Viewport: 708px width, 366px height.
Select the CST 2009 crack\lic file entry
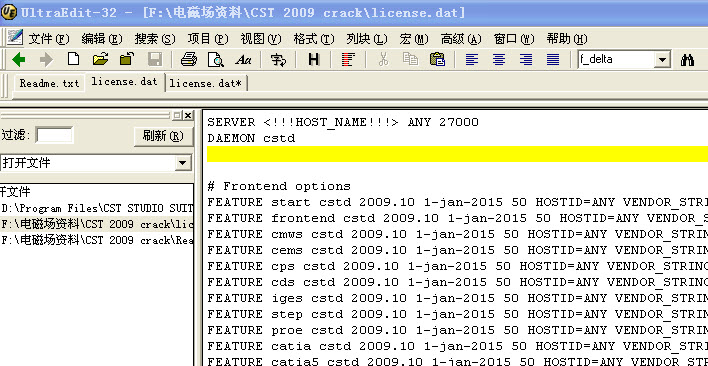click(97, 224)
